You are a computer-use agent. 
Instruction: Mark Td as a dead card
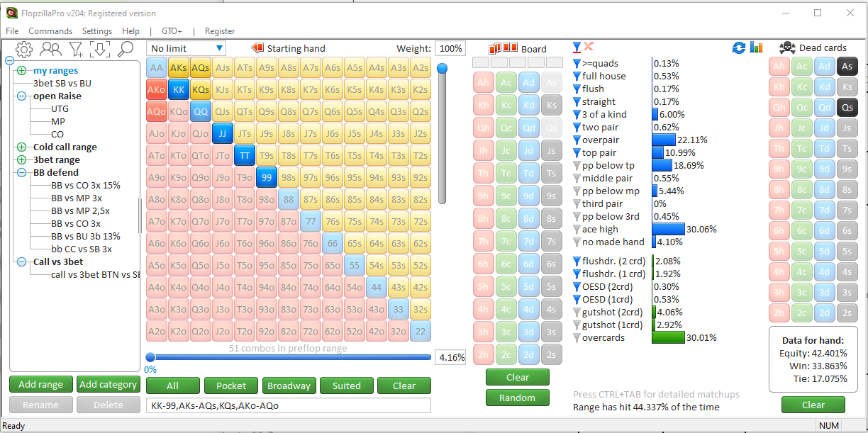(823, 149)
